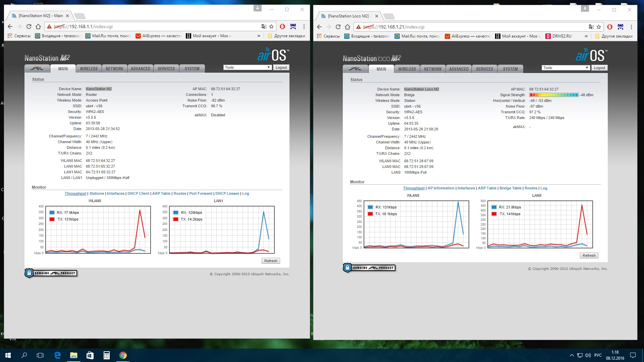Open AliExpress bookmark in left window
Viewport: 644px width, 362px height.
tap(158, 36)
